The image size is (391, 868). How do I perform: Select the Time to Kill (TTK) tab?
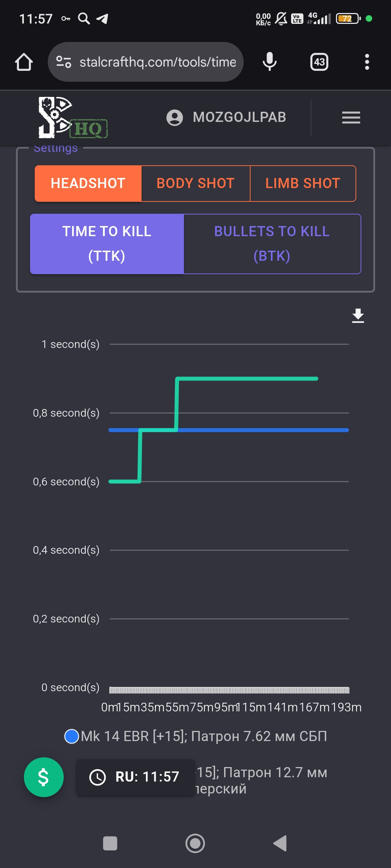(107, 244)
